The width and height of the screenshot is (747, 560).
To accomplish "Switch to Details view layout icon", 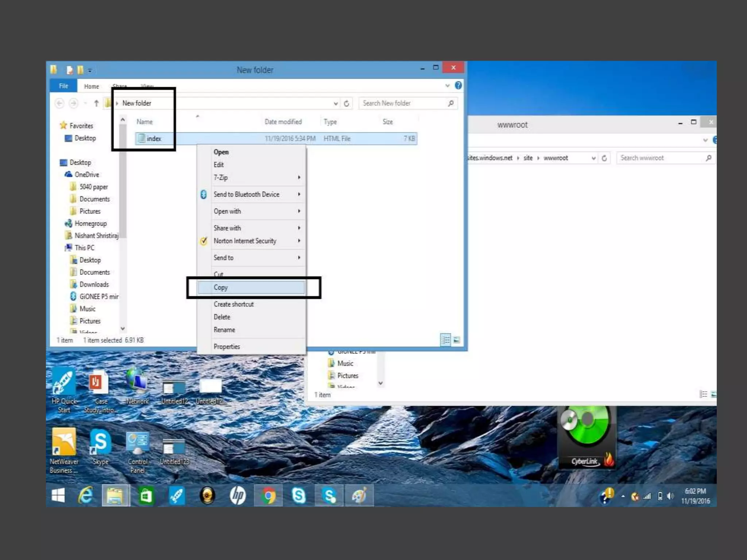I will 445,341.
